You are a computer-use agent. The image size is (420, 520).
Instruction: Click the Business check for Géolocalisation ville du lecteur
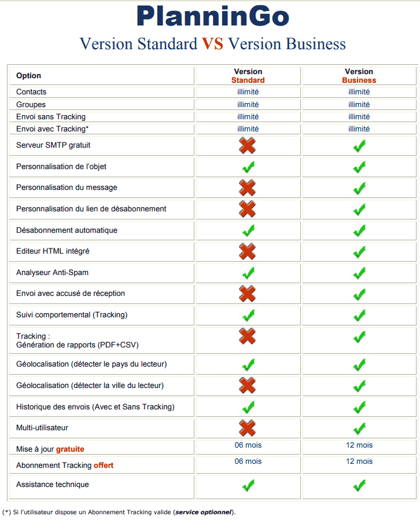(x=359, y=386)
